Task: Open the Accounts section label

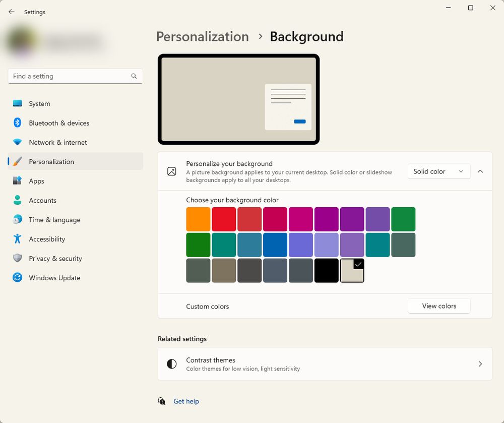Action: point(43,201)
